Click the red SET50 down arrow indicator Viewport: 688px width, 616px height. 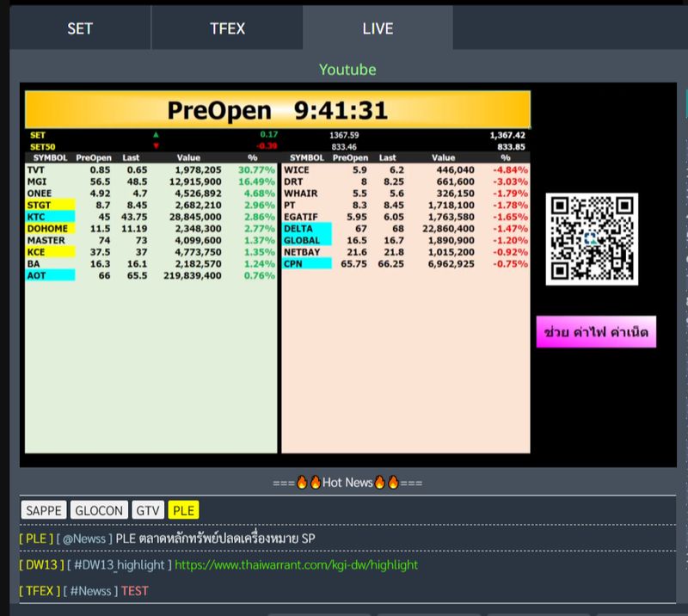pyautogui.click(x=155, y=146)
